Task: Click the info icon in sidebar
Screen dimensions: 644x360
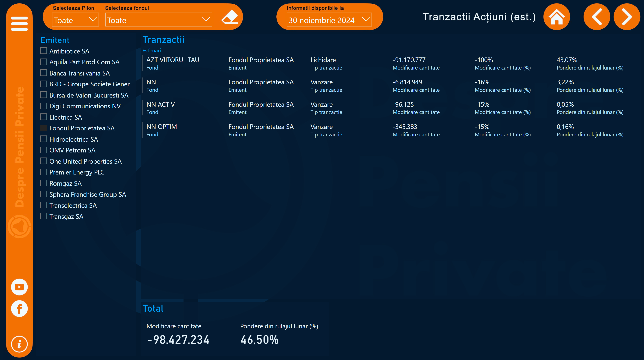Action: pyautogui.click(x=19, y=344)
